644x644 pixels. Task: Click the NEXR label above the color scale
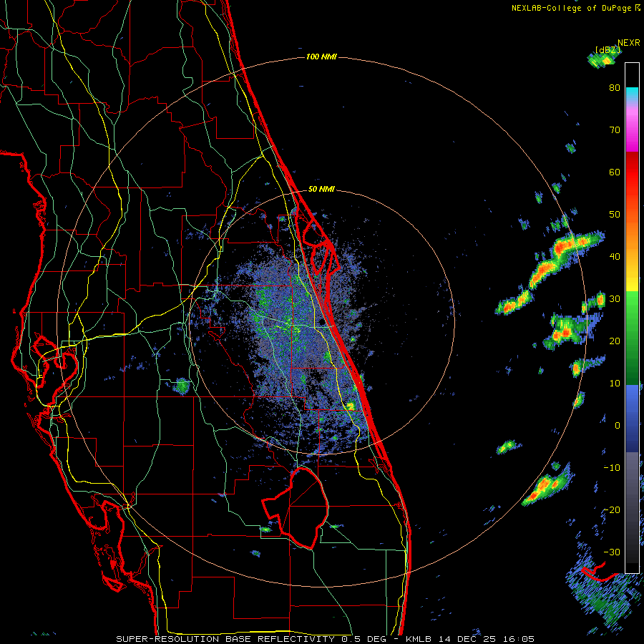pos(629,42)
